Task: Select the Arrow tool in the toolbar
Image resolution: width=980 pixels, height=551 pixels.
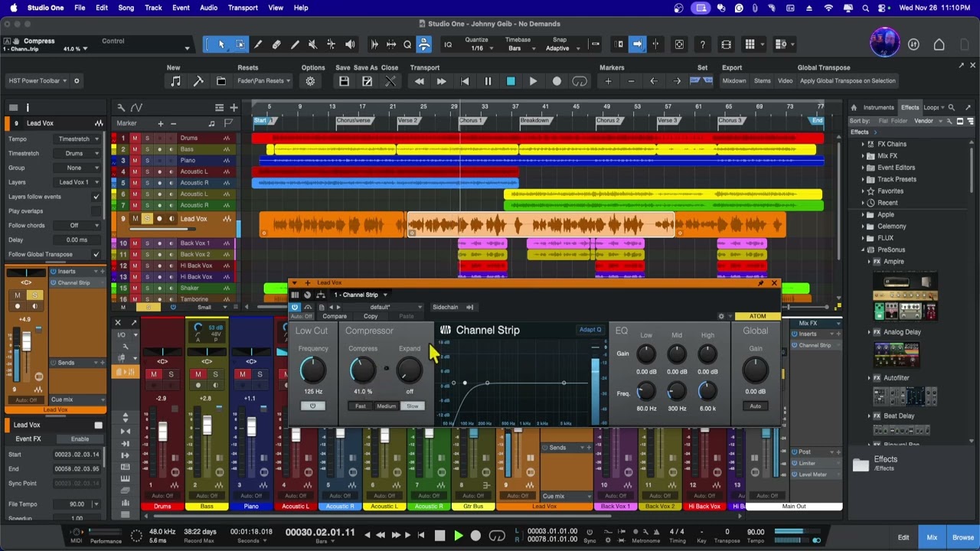Action: pyautogui.click(x=221, y=44)
